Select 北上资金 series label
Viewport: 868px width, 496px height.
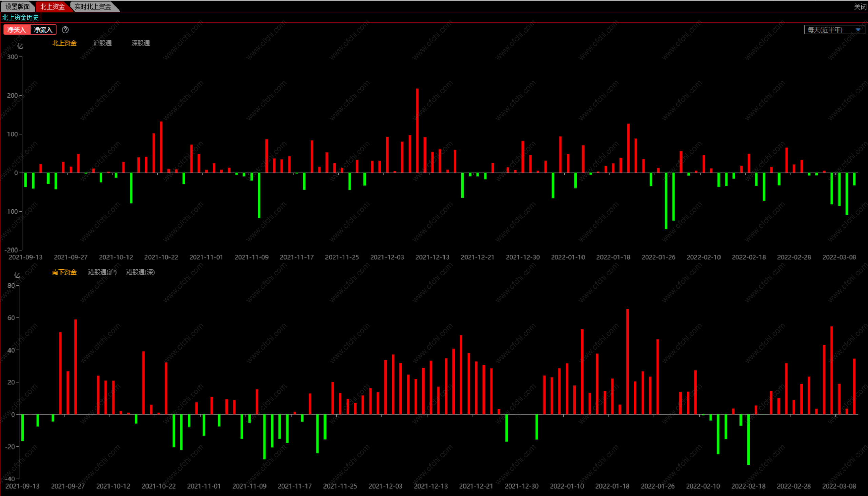point(64,43)
